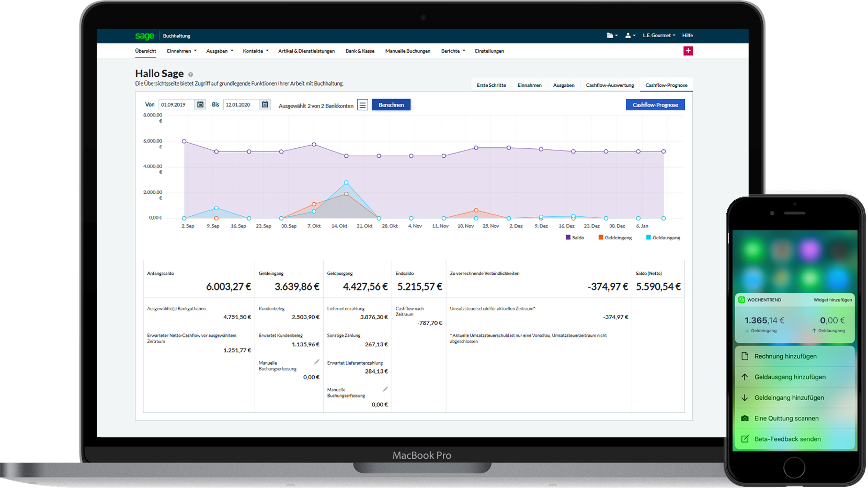Click the Saldo data point at 2. Sep
This screenshot has width=868, height=489.
coord(184,141)
